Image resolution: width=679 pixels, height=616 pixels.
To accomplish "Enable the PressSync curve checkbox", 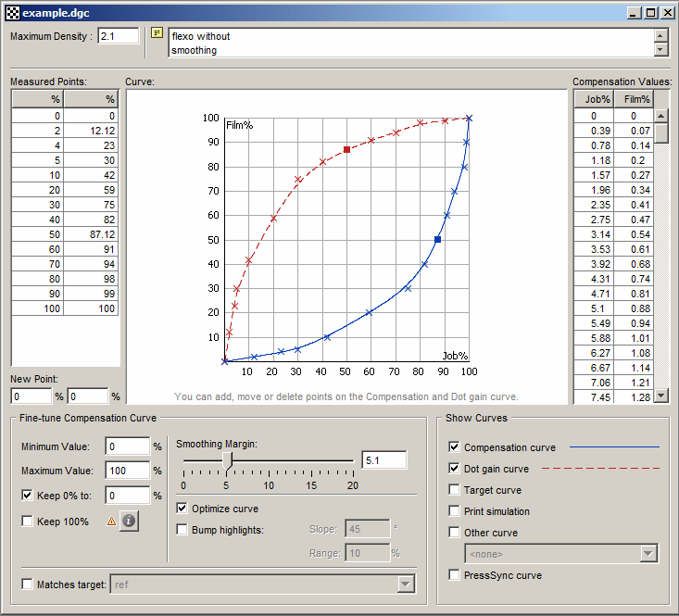I will pos(454,574).
